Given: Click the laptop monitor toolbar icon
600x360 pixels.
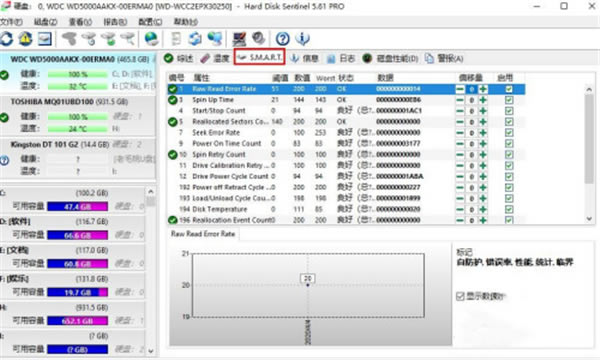Looking at the screenshot, I should (x=240, y=39).
